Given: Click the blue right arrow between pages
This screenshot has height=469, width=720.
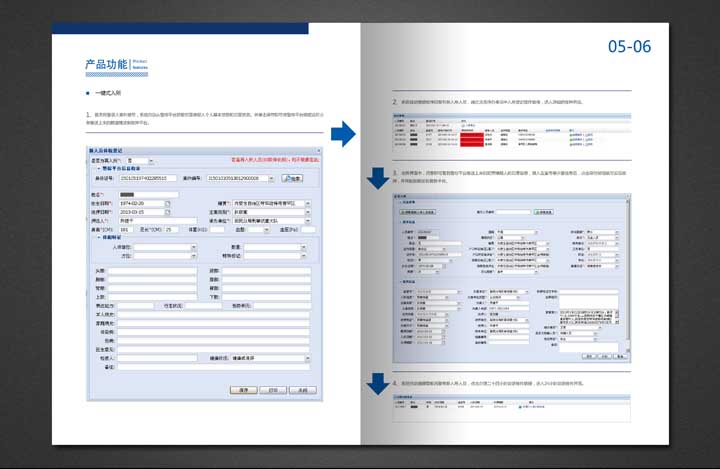Looking at the screenshot, I should coord(343,133).
